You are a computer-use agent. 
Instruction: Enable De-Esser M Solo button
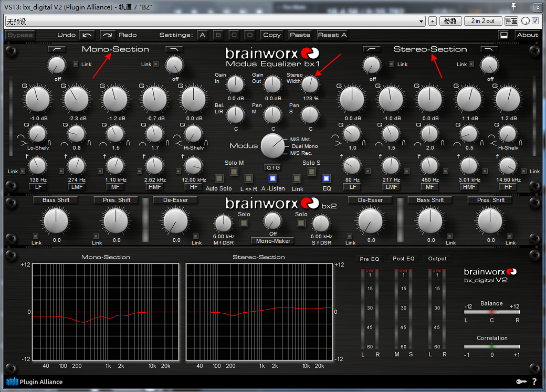click(x=244, y=223)
